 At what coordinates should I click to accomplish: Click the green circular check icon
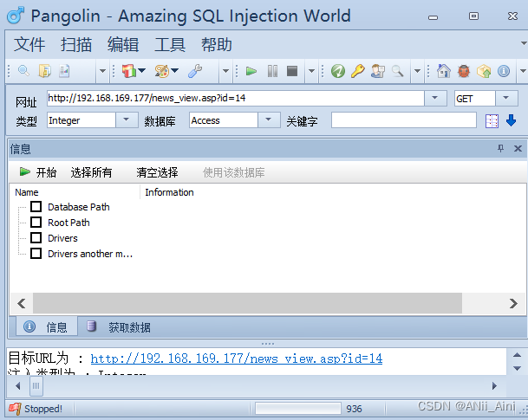(x=338, y=71)
